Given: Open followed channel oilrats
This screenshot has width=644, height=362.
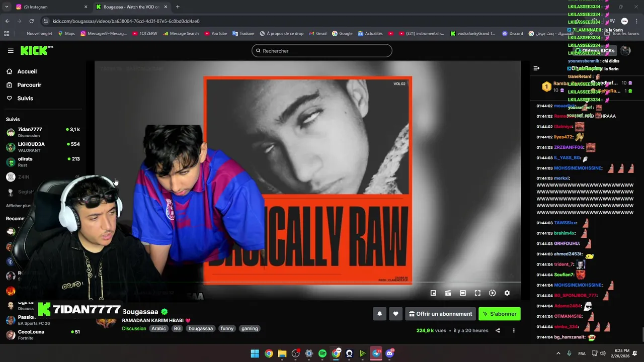Looking at the screenshot, I should click(43, 161).
